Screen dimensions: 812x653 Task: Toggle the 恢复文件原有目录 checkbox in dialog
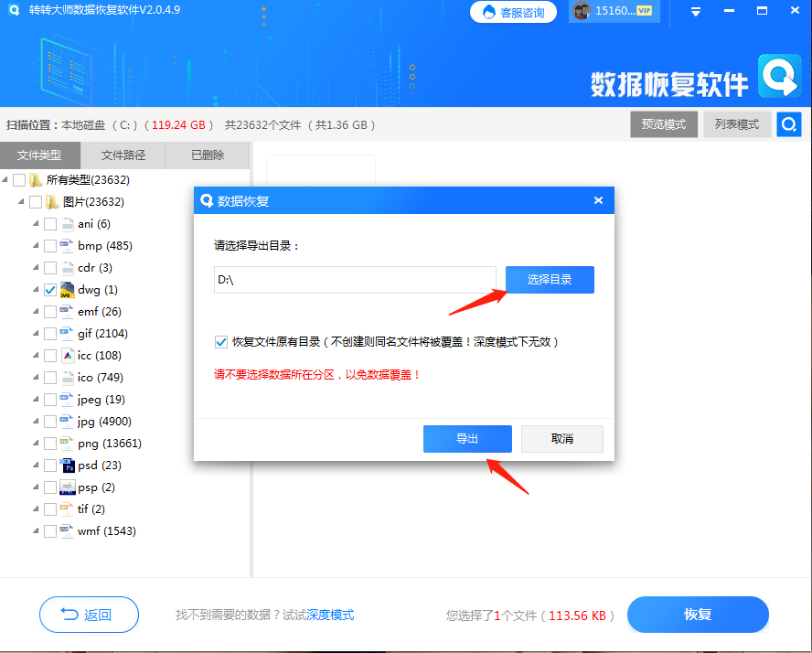220,342
